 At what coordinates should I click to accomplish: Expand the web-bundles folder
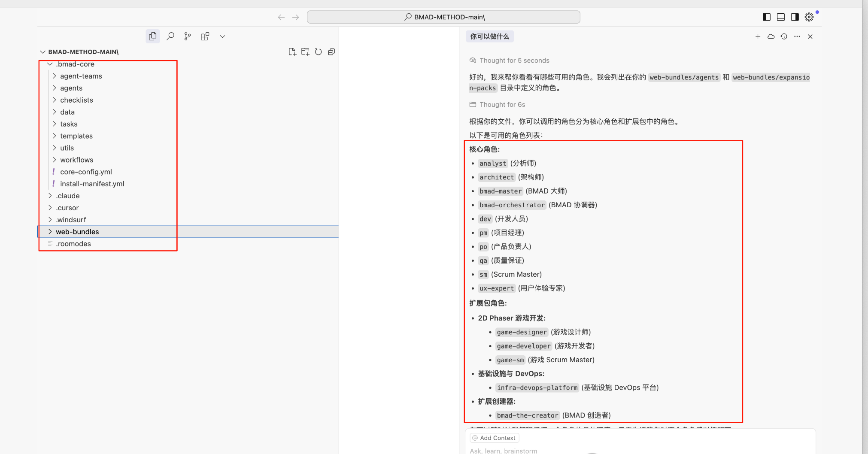point(188,232)
